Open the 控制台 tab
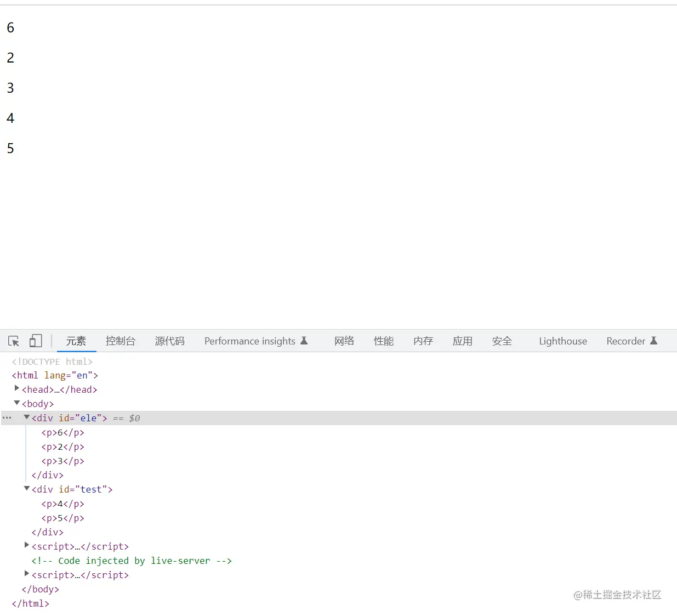The width and height of the screenshot is (677, 616). (x=121, y=341)
